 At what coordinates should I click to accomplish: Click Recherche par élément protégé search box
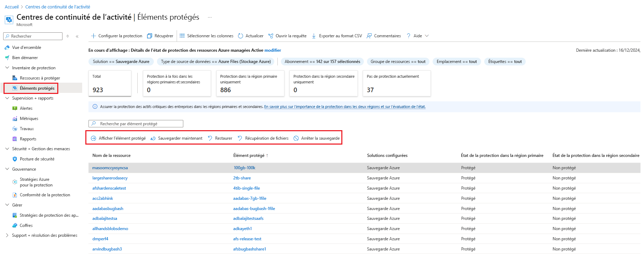coord(136,124)
